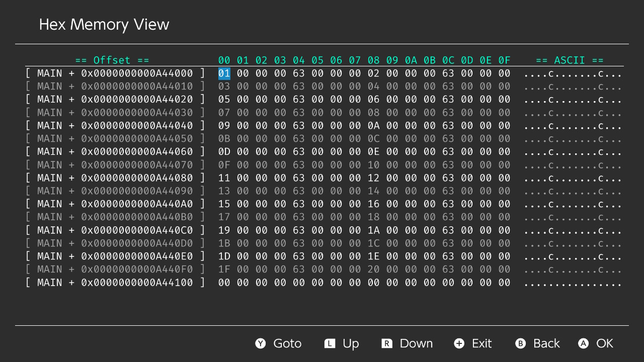This screenshot has height=362, width=644.
Task: Select offset row 0x0000000000A44070
Action: pyautogui.click(x=115, y=165)
